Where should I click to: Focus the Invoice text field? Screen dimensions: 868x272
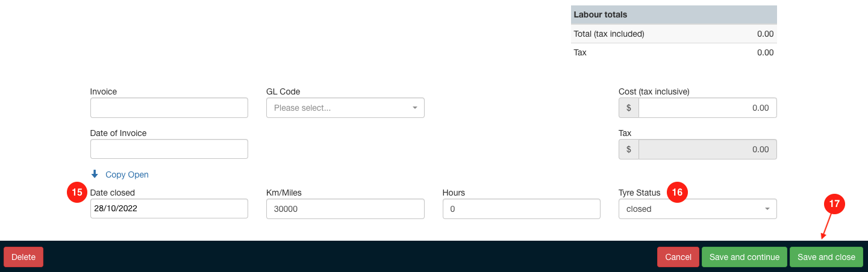point(169,108)
